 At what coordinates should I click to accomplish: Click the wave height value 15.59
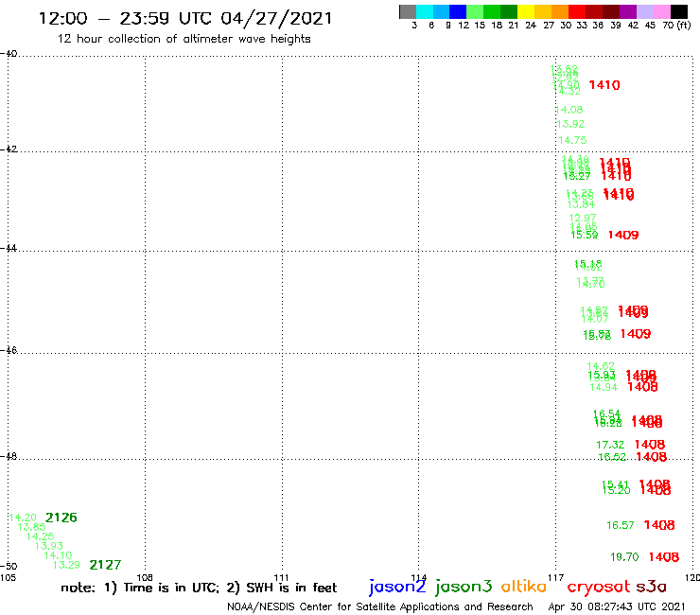pyautogui.click(x=585, y=235)
